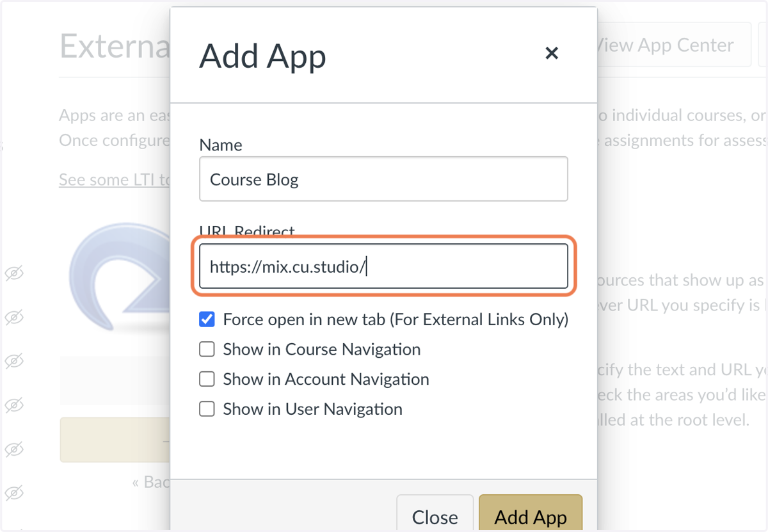
Task: Close the Add App dialog via X
Action: [x=552, y=53]
